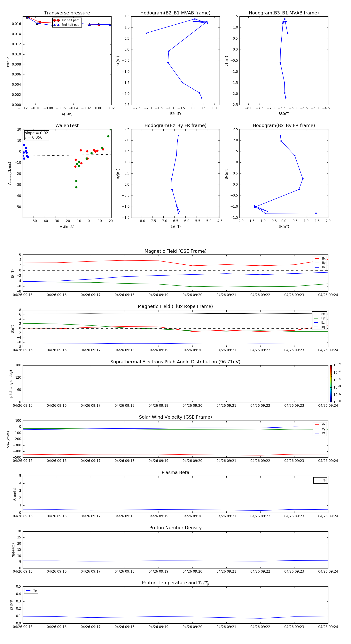The image size is (351, 644).
Task: Click the 'Magnetic Field (GSE Frame)' title
Action: (175, 251)
